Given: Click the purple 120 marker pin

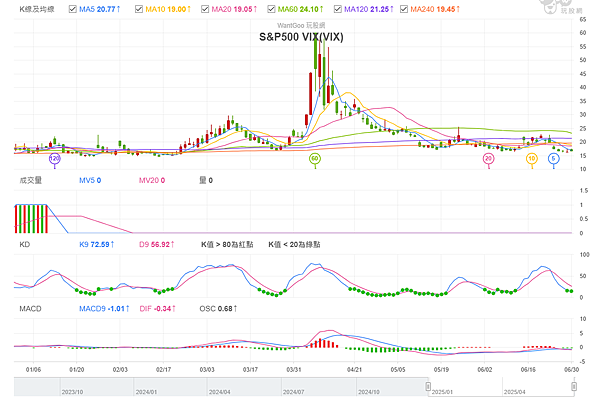Looking at the screenshot, I should tap(55, 158).
